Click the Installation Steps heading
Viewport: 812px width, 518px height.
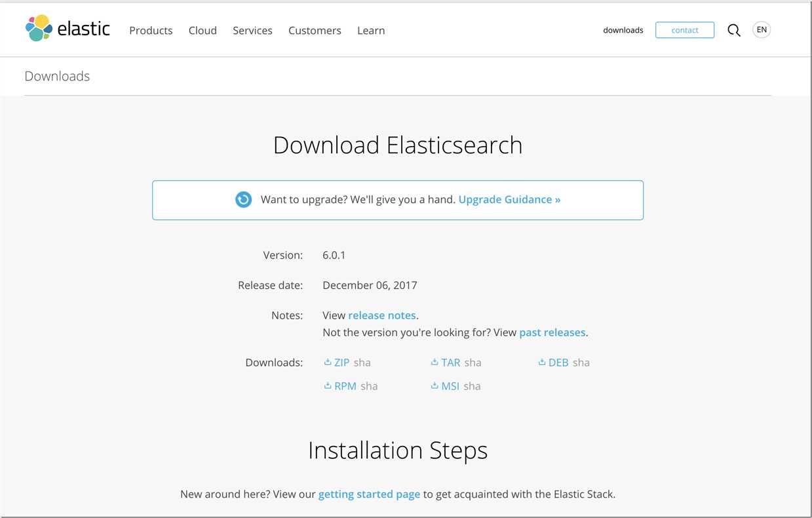[398, 450]
